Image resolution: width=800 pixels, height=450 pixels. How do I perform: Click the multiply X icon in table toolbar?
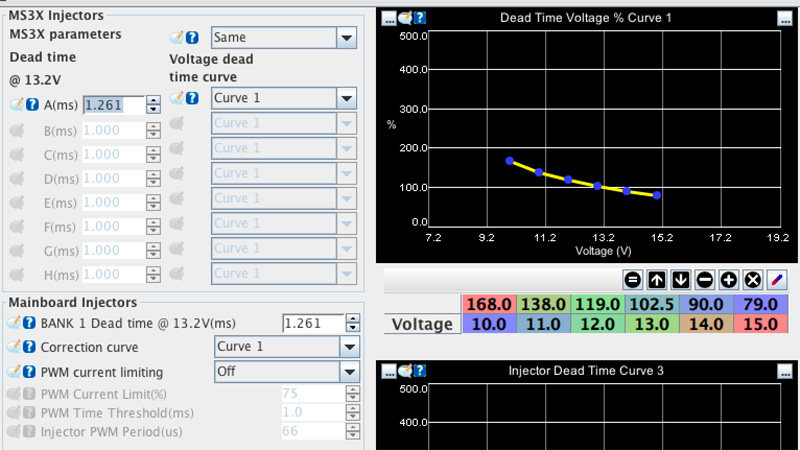pyautogui.click(x=753, y=280)
